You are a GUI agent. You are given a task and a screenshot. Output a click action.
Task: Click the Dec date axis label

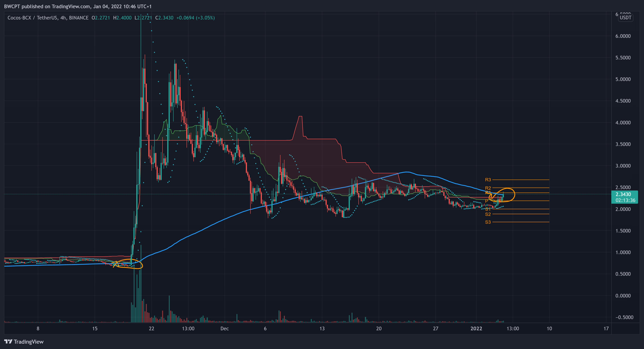pyautogui.click(x=224, y=329)
